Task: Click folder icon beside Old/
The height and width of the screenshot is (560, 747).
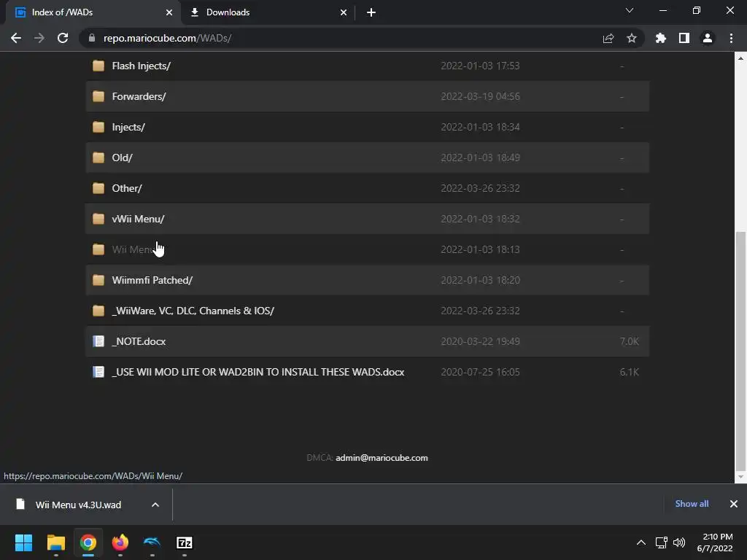Action: pyautogui.click(x=98, y=157)
